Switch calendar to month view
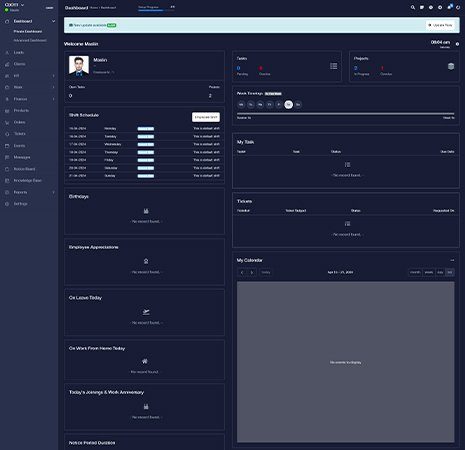 (415, 272)
